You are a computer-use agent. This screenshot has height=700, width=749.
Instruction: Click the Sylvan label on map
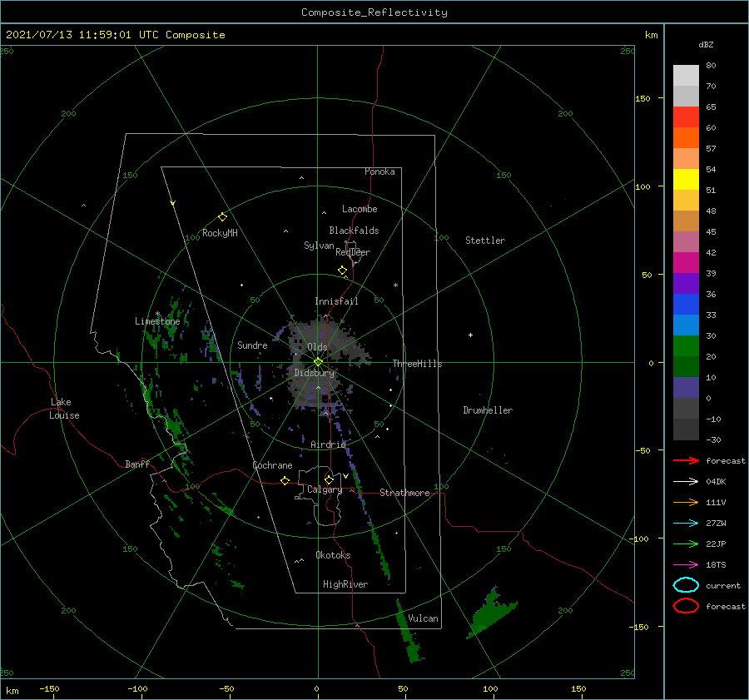click(x=319, y=246)
